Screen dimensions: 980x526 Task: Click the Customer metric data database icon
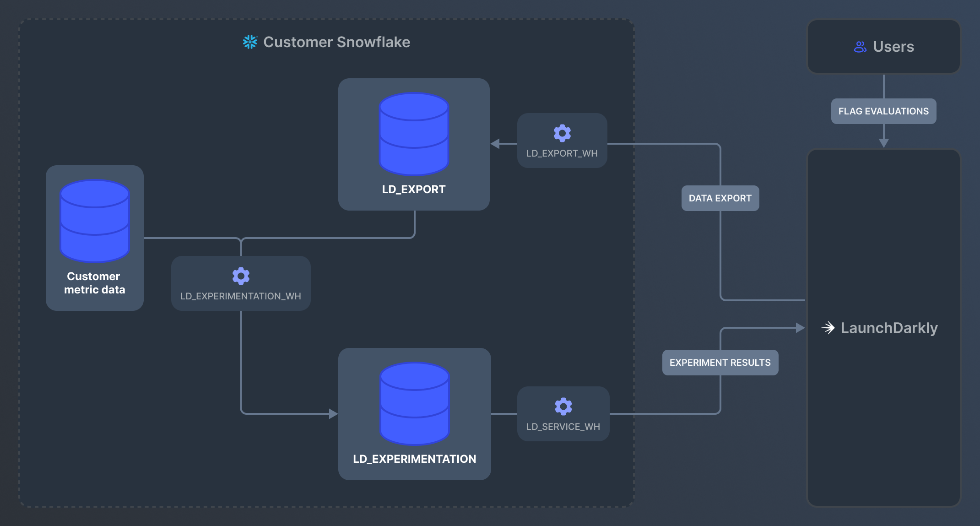pyautogui.click(x=94, y=222)
